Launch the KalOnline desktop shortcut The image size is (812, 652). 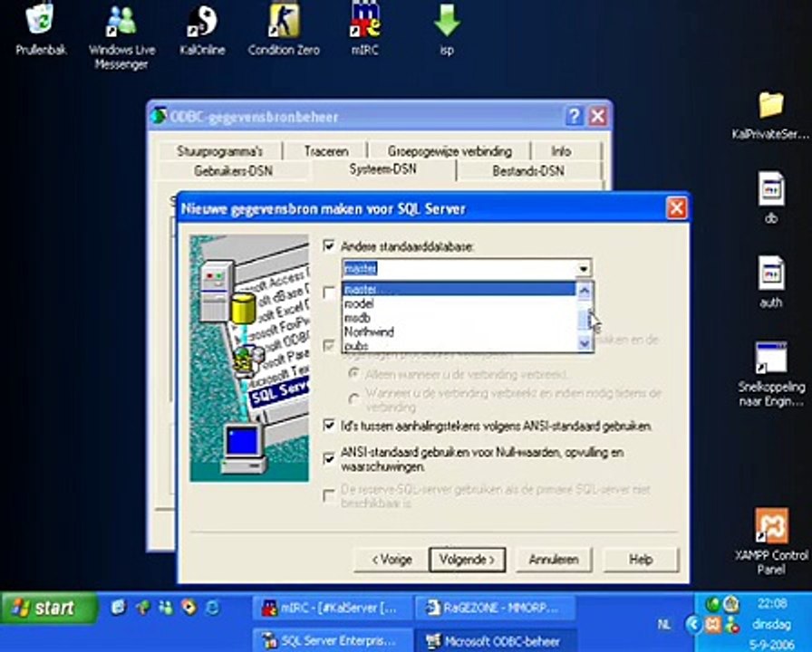(202, 30)
